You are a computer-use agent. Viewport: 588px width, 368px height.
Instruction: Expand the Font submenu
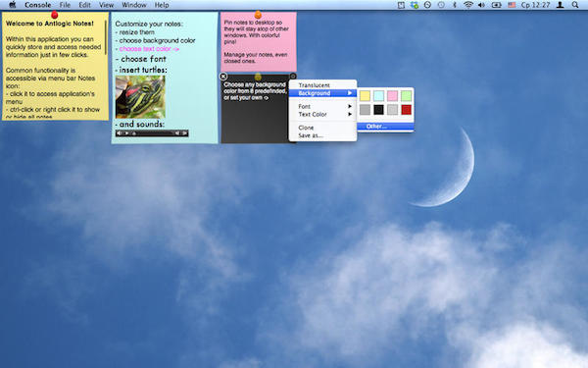click(322, 106)
